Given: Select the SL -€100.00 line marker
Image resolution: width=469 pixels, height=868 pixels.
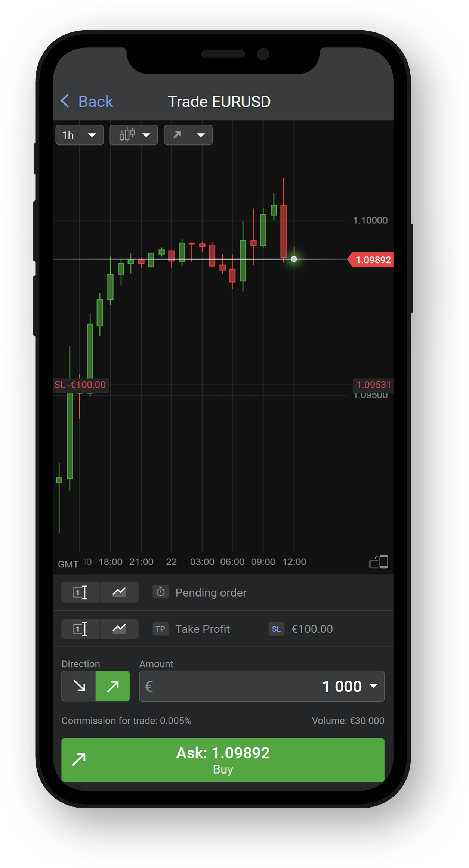Looking at the screenshot, I should coord(81,385).
